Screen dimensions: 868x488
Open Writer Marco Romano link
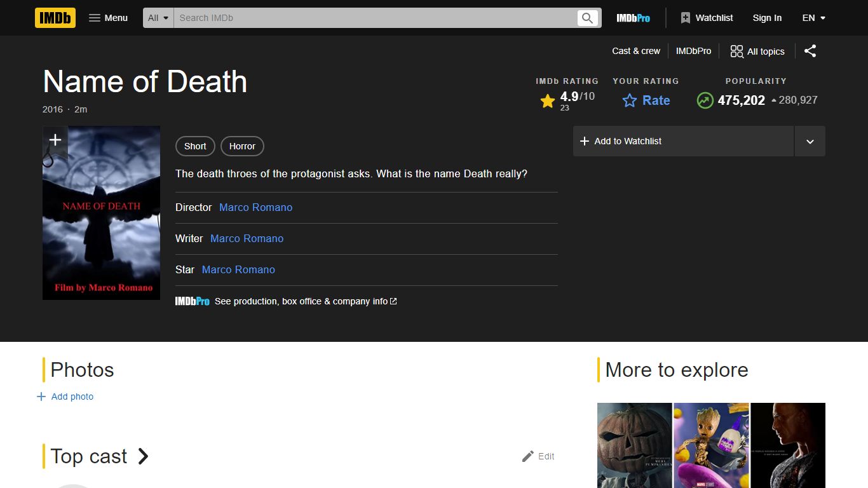pos(247,238)
